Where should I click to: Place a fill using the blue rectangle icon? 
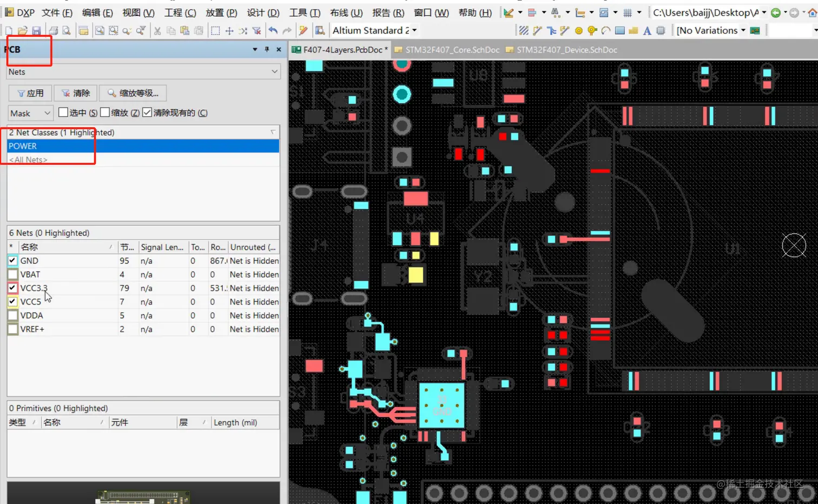[620, 31]
